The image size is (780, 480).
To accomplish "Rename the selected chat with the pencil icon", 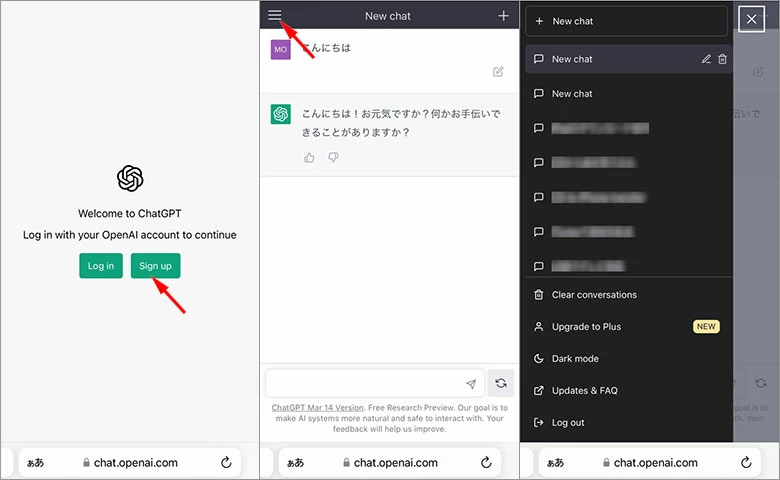I will click(706, 59).
